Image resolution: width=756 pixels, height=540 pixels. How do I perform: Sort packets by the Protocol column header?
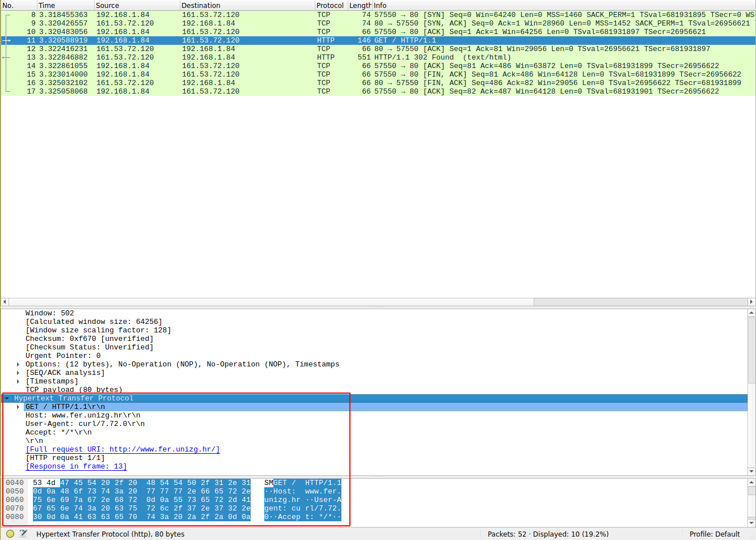pos(330,5)
